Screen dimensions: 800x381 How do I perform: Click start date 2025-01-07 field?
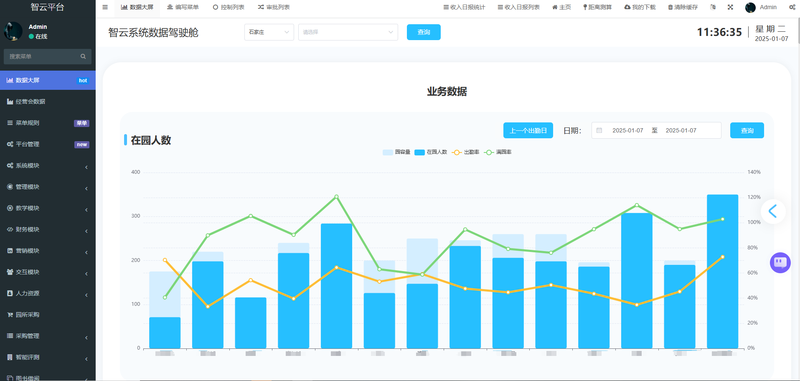click(628, 131)
